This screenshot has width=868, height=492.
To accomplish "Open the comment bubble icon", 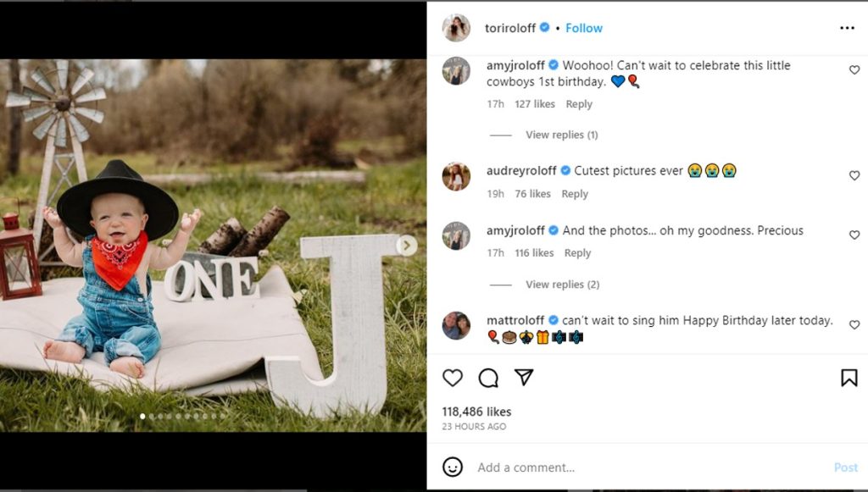I will (488, 378).
